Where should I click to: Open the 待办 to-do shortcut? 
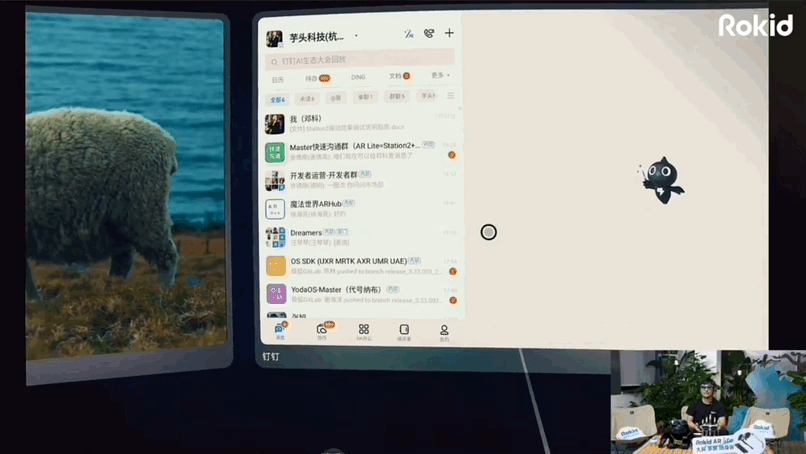[317, 79]
